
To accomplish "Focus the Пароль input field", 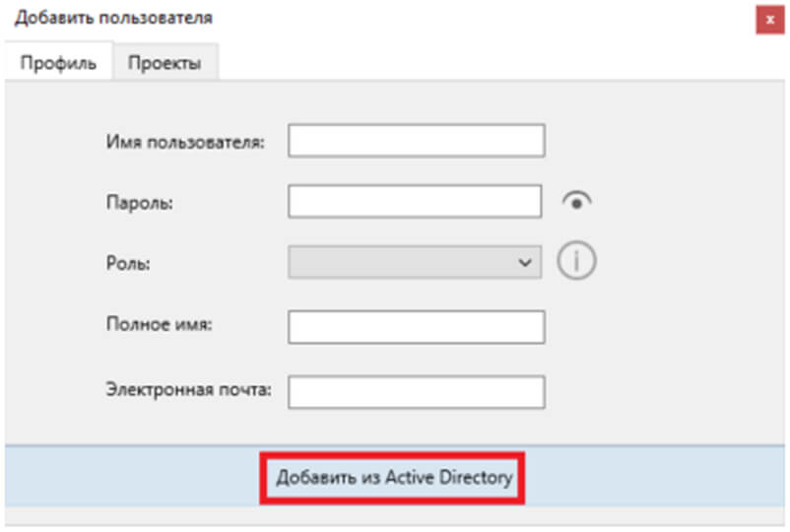I will [415, 202].
